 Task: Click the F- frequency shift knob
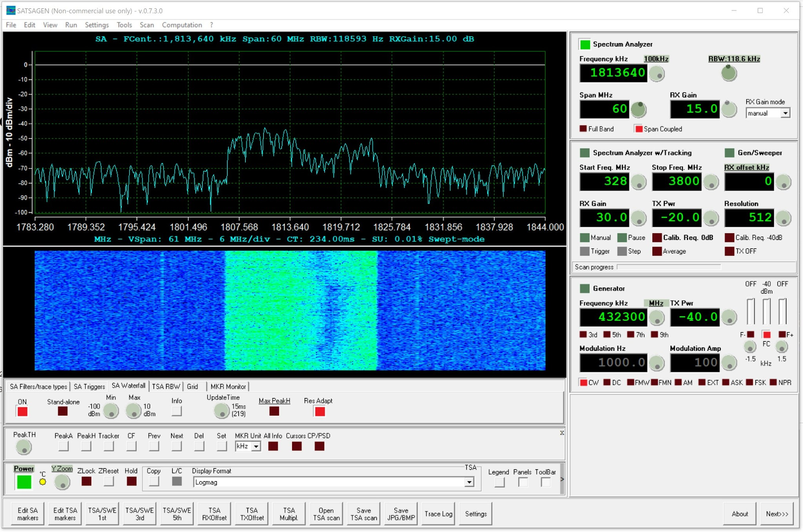(750, 347)
